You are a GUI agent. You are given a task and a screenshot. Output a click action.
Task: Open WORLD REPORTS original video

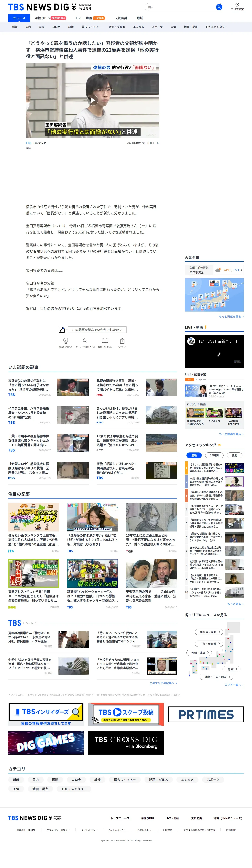[x=233, y=417]
